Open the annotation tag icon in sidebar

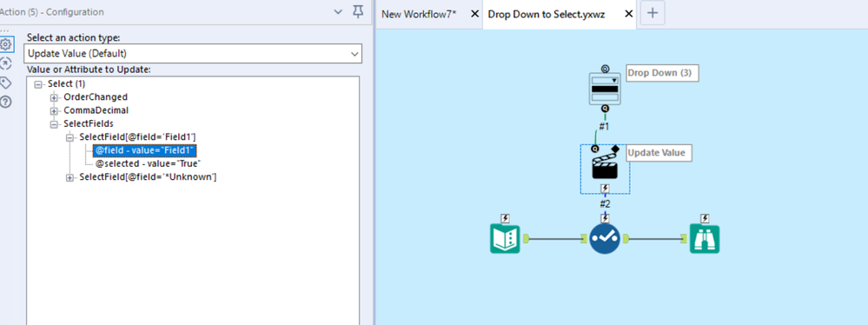tap(6, 83)
